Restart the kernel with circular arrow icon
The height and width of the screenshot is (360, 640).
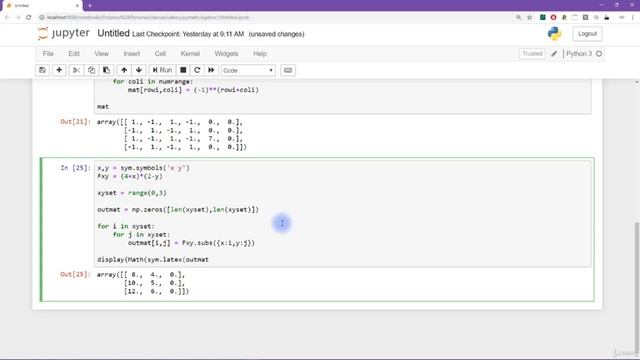coord(197,70)
